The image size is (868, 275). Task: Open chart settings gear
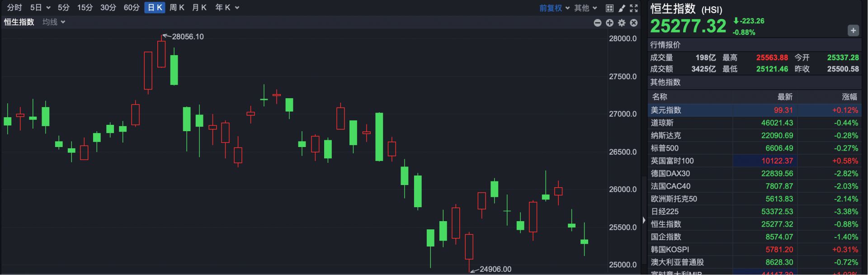point(622,23)
